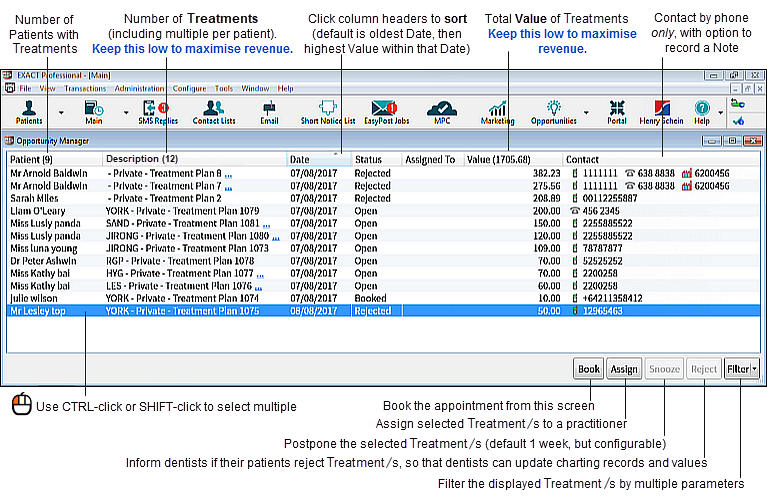Click JIRONG Treatment Plan 1073 description

[187, 248]
